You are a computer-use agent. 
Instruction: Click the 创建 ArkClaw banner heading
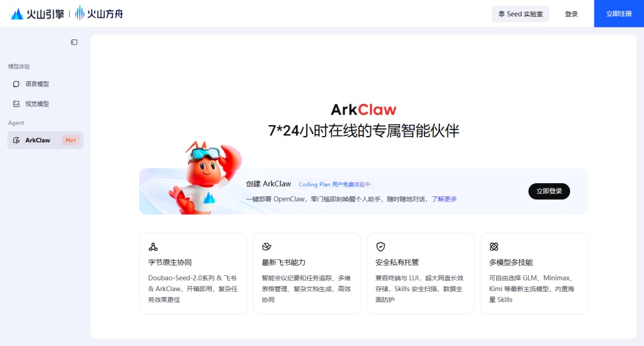[268, 184]
